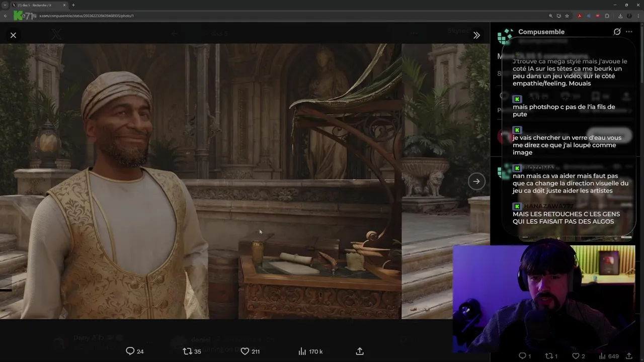Click the install app icon in the address bar
This screenshot has height=362, width=644.
click(559, 16)
